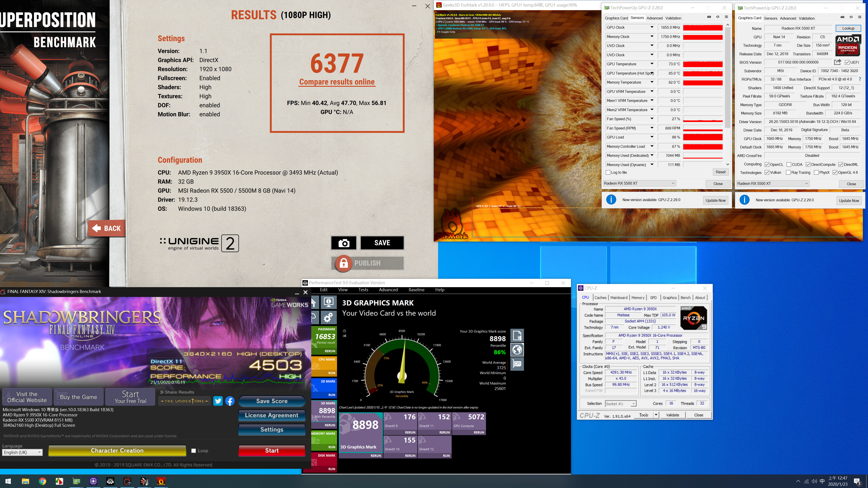Open File Explorer from the taskbar

[x=25, y=481]
